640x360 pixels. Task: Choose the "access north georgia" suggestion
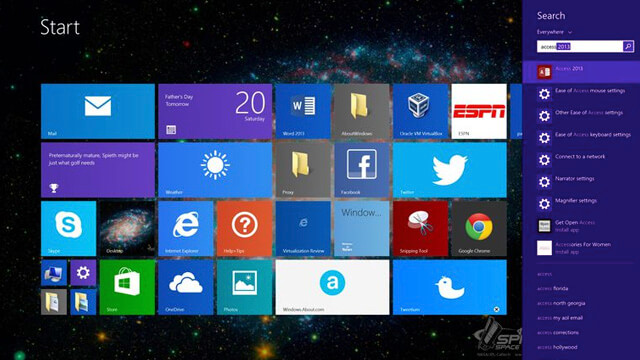(561, 303)
